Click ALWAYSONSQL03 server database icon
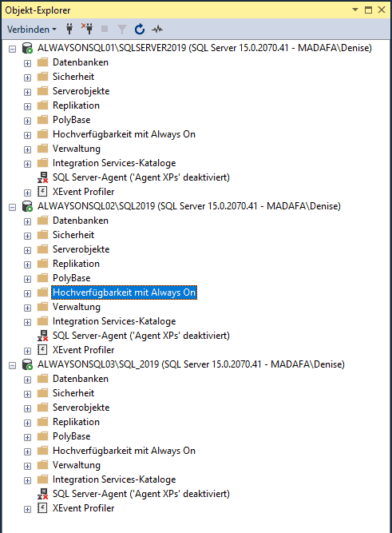 (x=27, y=364)
